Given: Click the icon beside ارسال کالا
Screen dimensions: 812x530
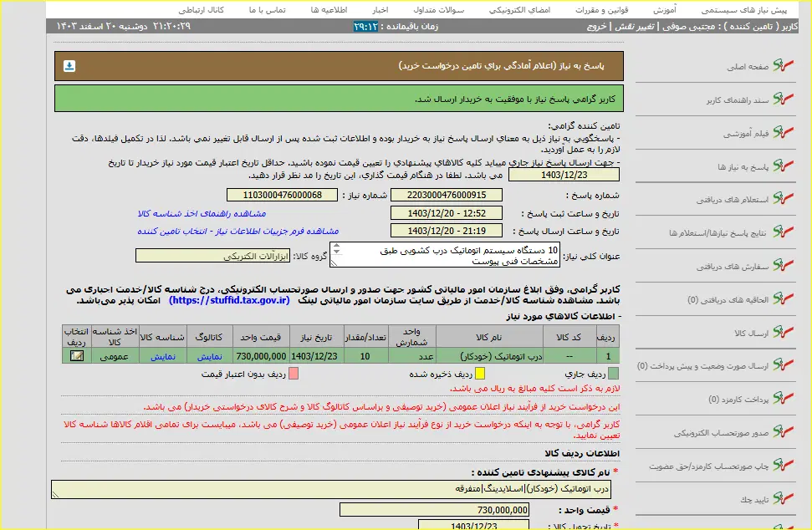Looking at the screenshot, I should [784, 332].
